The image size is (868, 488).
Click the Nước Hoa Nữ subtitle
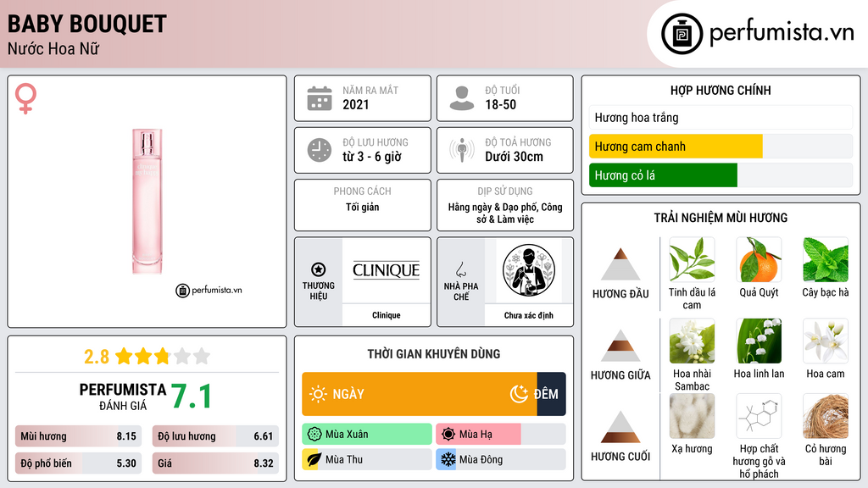[53, 49]
